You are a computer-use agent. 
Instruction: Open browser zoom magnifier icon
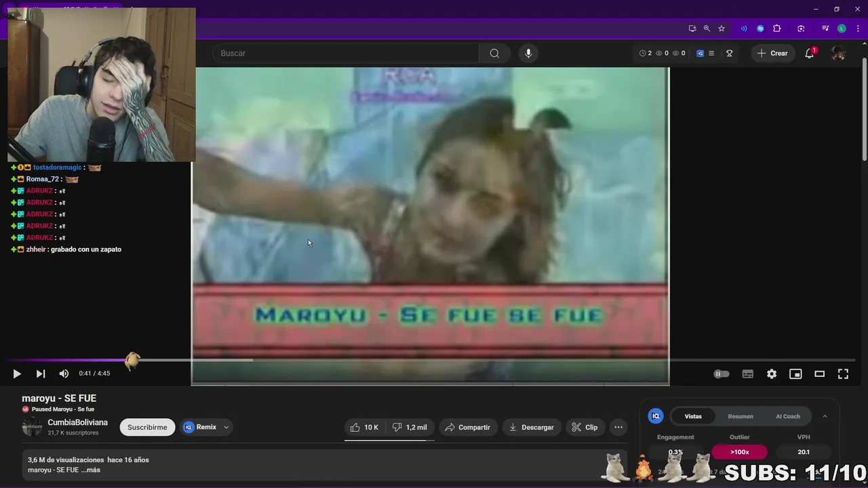pos(707,28)
